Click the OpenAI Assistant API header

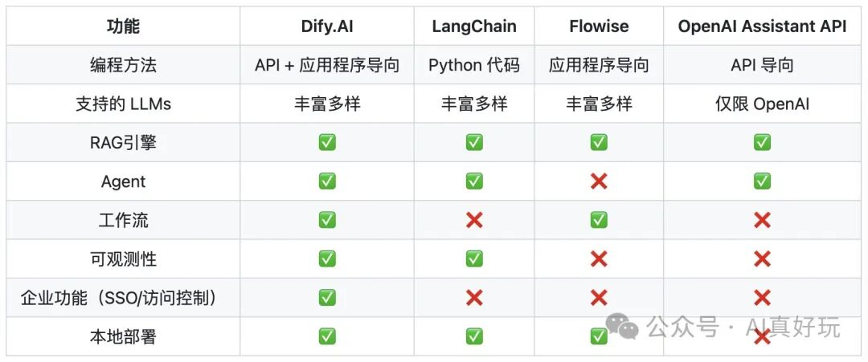(762, 26)
